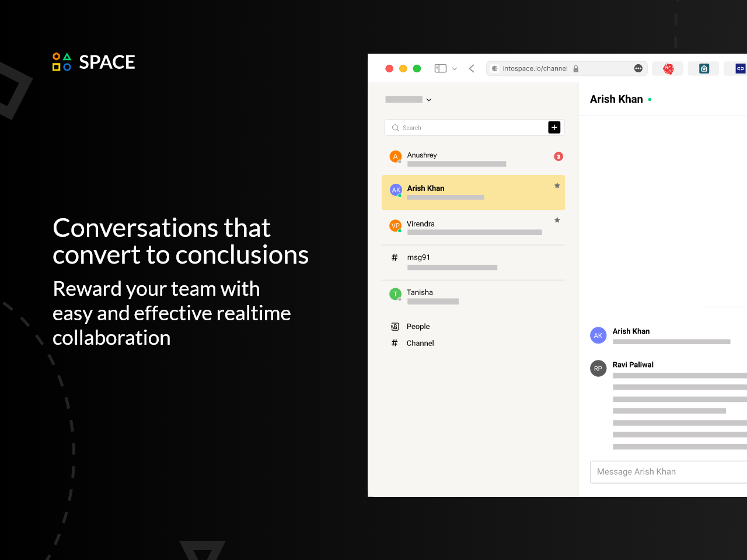This screenshot has width=747, height=560.
Task: Toggle the browser sidebar panel icon
Action: point(440,68)
